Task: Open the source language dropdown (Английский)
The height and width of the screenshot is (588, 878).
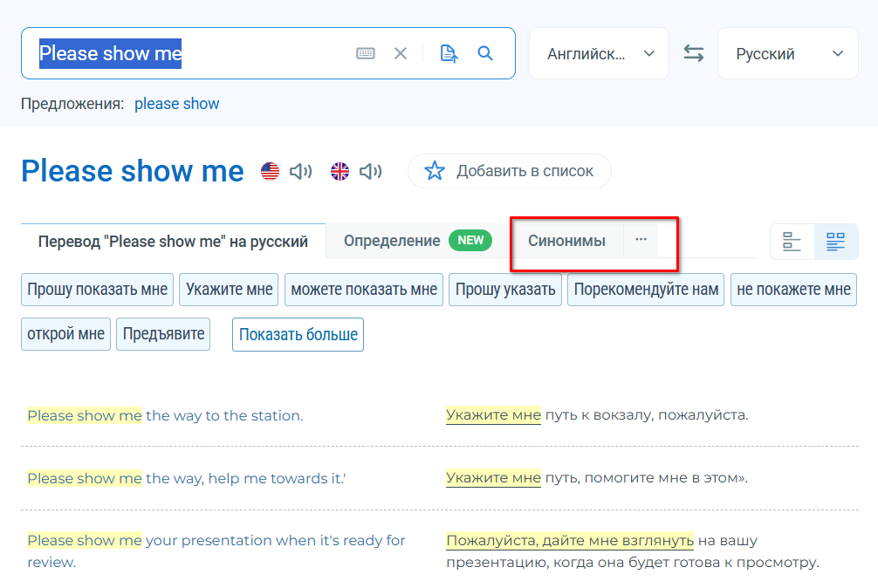Action: click(x=599, y=53)
